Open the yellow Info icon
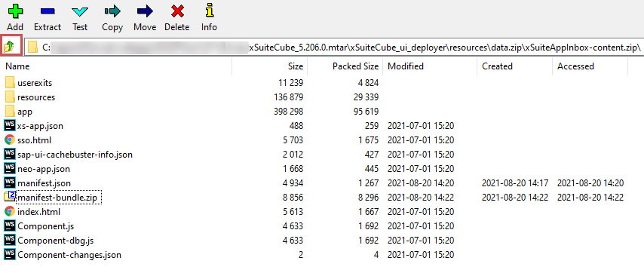 210,11
